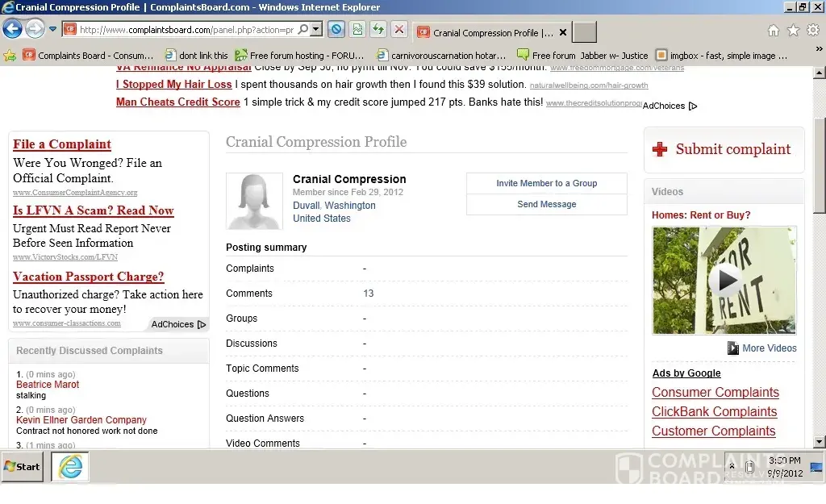Click the Submit complaint link
The image size is (826, 504).
click(x=732, y=149)
